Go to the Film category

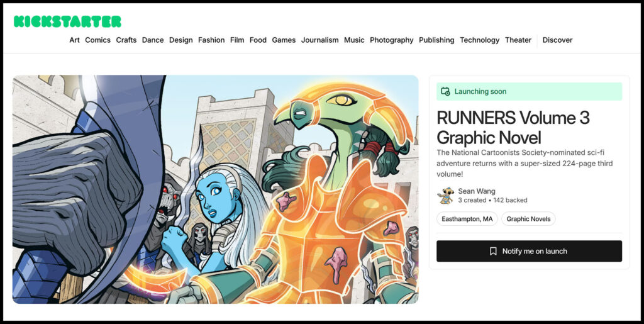click(x=237, y=40)
